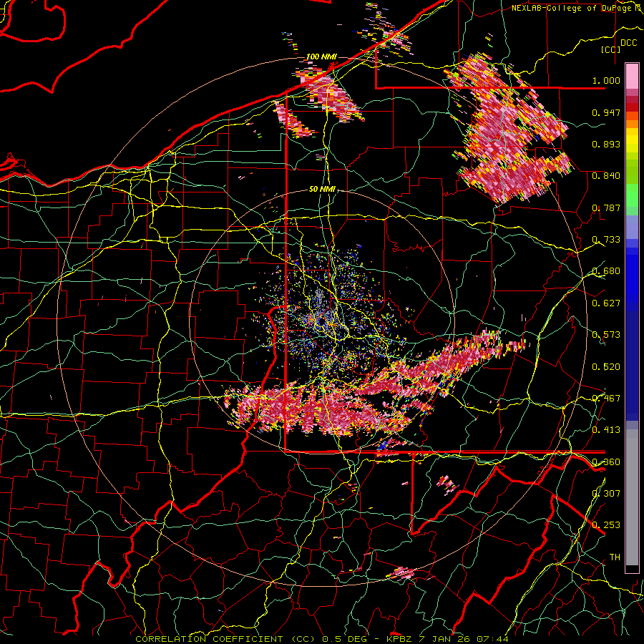
Task: Click the gray lower section of the color bar
Action: (632, 497)
